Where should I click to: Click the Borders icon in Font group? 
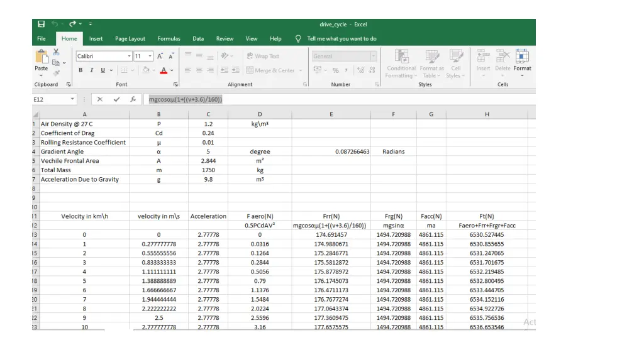pos(124,70)
